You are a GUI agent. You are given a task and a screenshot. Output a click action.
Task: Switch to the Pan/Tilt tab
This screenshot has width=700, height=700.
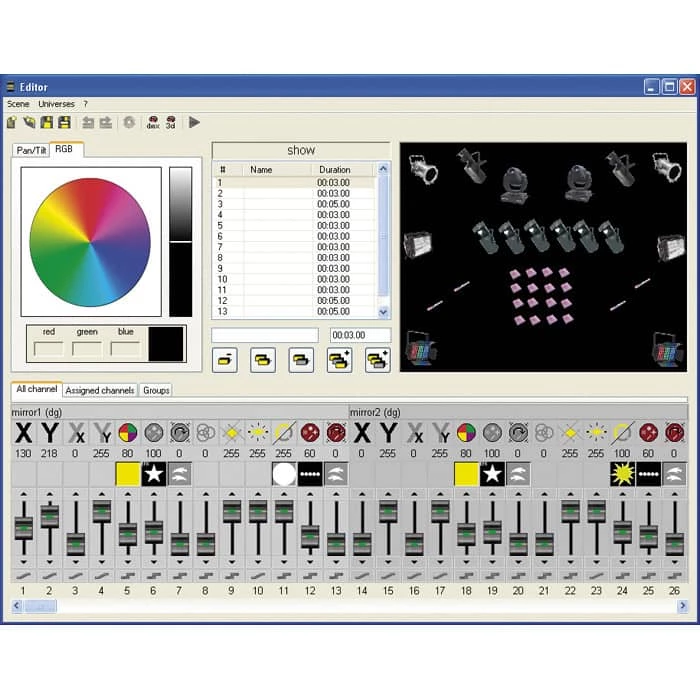point(31,150)
